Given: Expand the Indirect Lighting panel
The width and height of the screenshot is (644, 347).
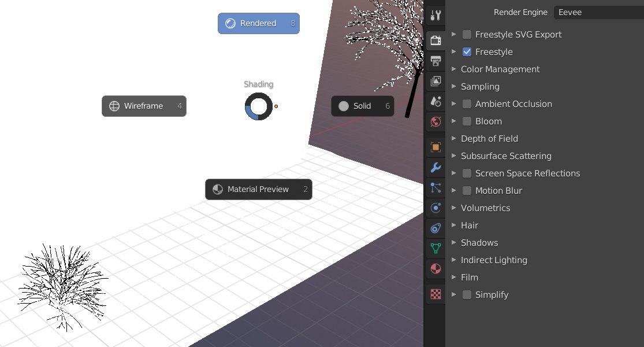Looking at the screenshot, I should [x=454, y=260].
